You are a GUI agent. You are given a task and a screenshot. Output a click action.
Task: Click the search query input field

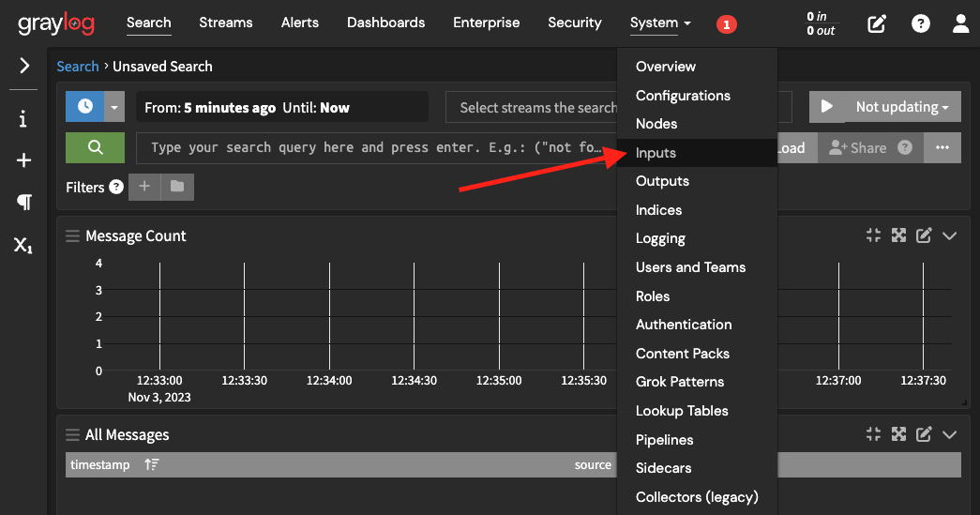(377, 147)
